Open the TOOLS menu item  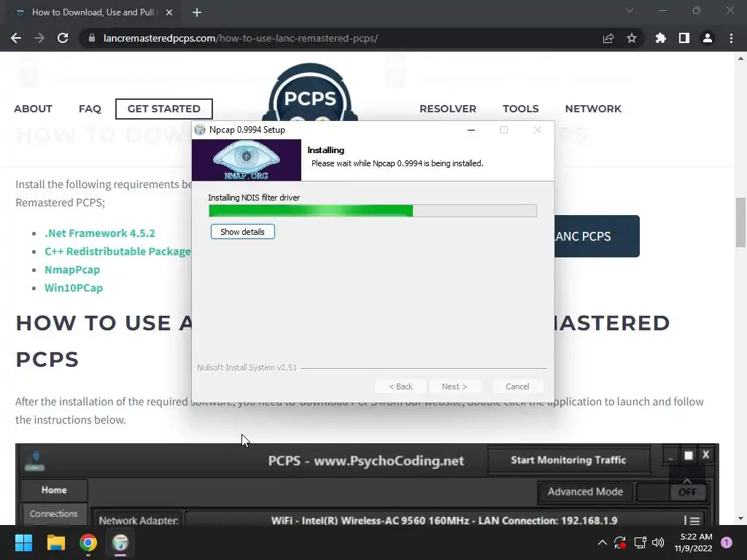(521, 109)
